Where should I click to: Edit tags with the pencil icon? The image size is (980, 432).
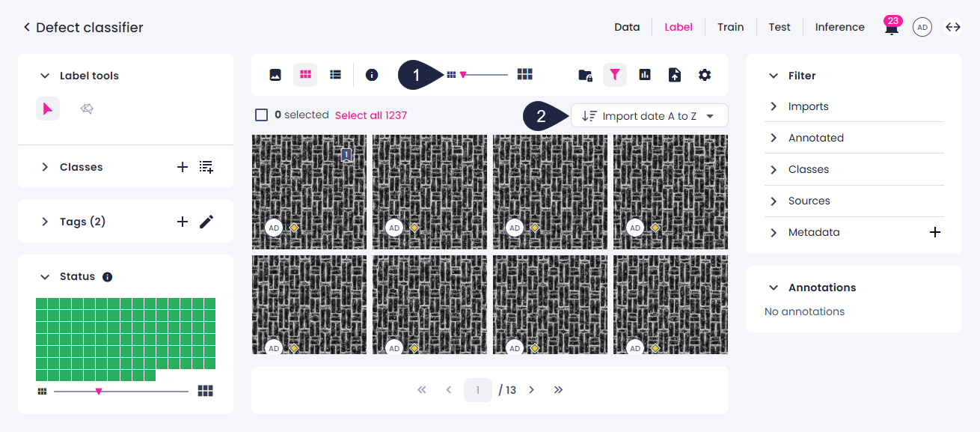pyautogui.click(x=206, y=222)
